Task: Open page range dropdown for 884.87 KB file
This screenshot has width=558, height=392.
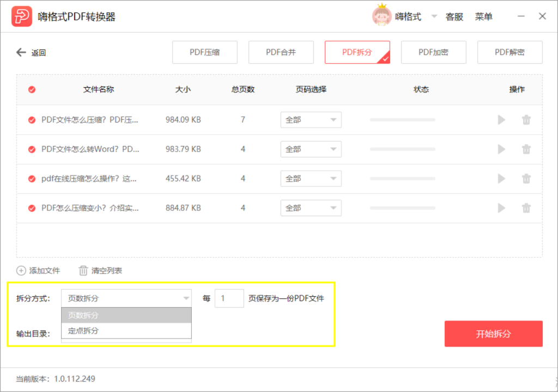Action: [311, 208]
